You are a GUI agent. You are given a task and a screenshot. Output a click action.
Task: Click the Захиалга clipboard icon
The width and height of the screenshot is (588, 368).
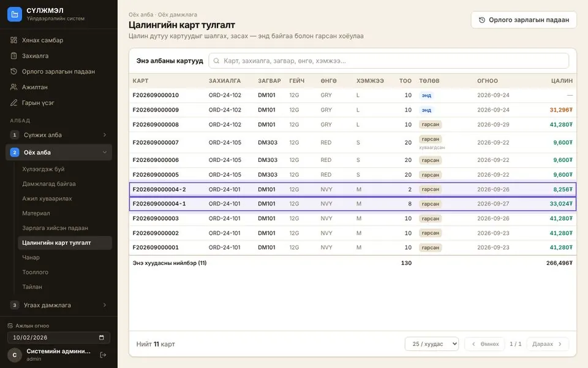point(14,56)
